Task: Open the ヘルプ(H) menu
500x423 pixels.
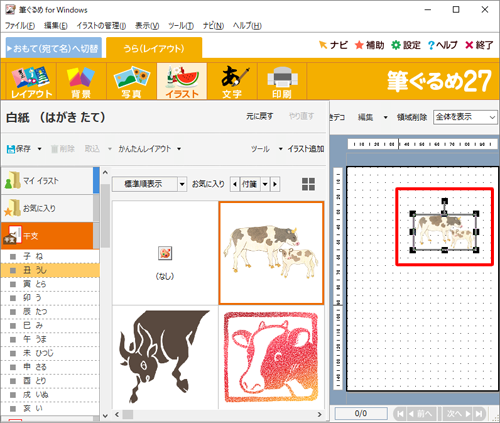Action: click(247, 26)
